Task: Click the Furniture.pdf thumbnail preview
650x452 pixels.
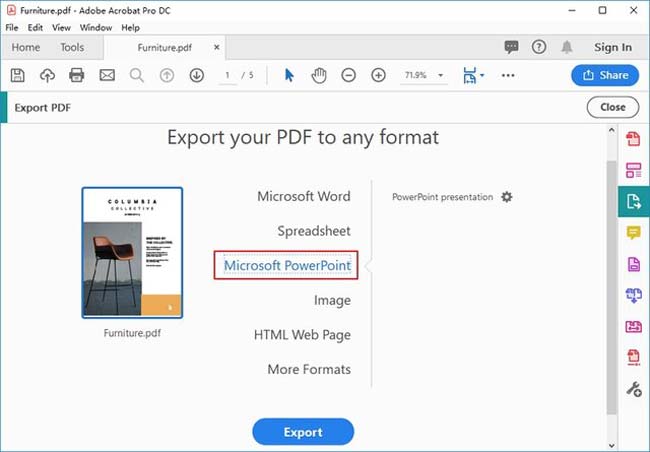Action: pos(132,253)
